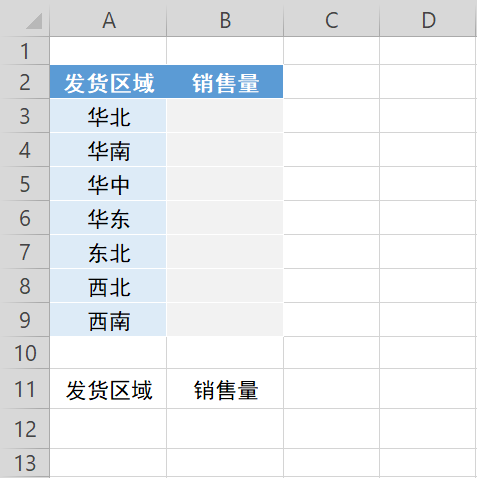The width and height of the screenshot is (477, 478).
Task: Select column D header
Action: coord(428,19)
